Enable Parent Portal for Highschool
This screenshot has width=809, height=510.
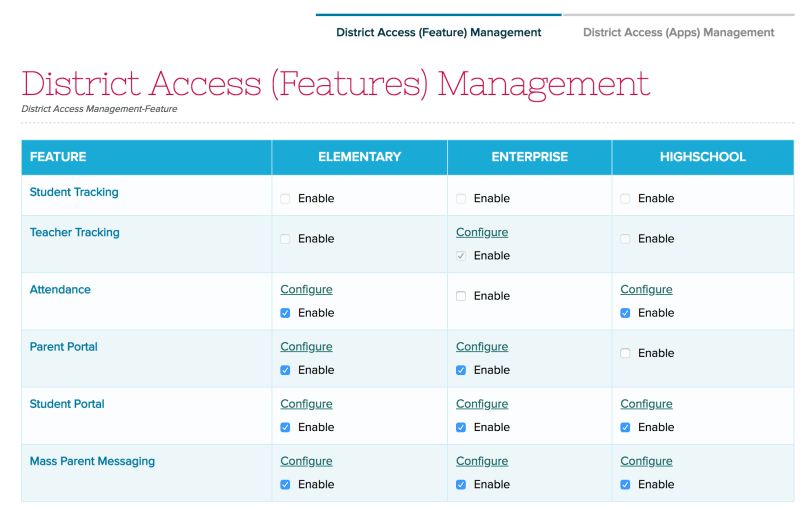(x=625, y=353)
